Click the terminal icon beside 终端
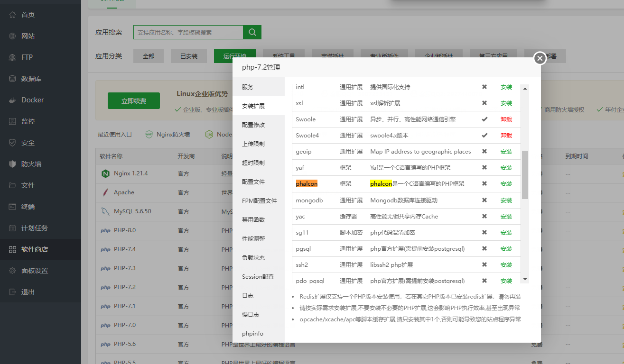Screen dimensions: 624x364 tap(13, 207)
